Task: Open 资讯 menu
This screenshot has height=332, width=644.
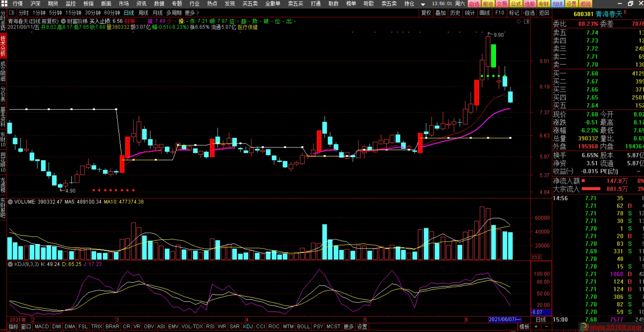Action: [141, 4]
